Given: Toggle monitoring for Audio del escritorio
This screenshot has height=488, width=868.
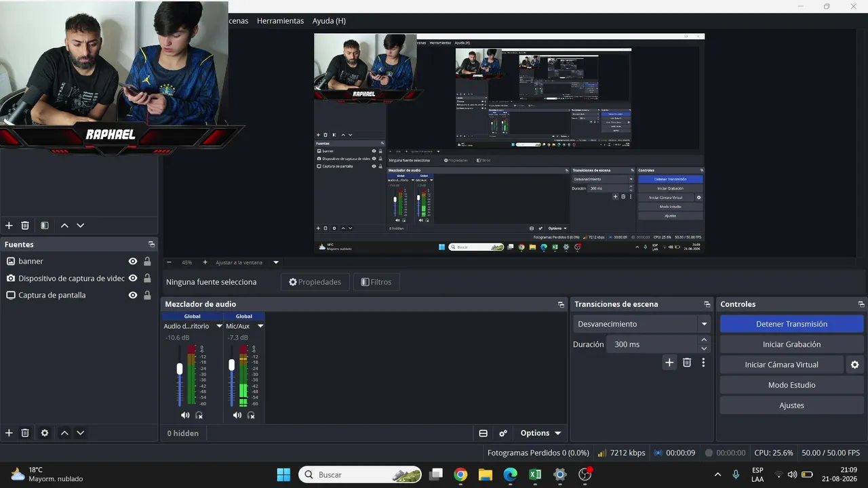Looking at the screenshot, I should click(x=199, y=415).
